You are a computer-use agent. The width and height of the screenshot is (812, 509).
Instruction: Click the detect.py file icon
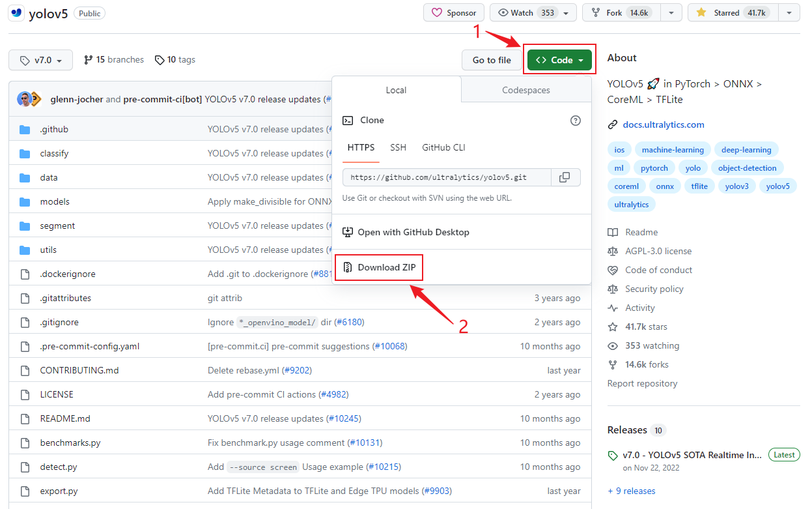[25, 467]
